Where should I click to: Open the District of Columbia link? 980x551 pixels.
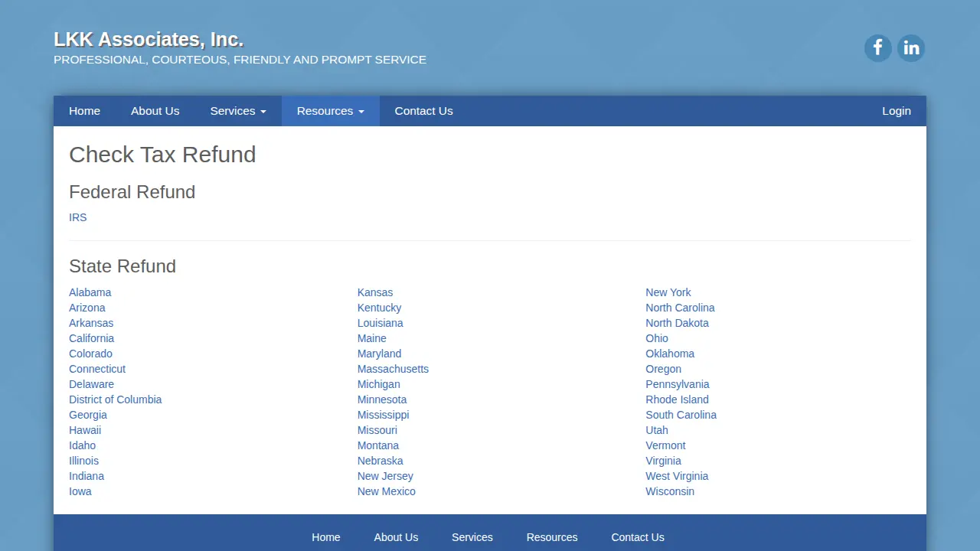coord(116,399)
